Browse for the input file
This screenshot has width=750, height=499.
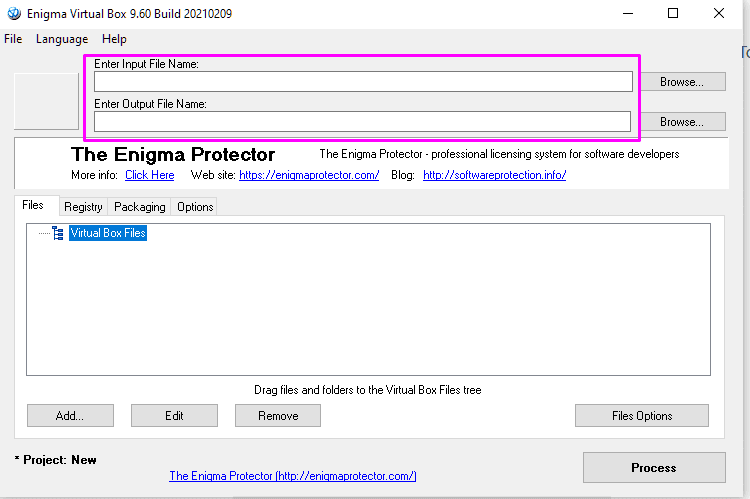(x=682, y=82)
